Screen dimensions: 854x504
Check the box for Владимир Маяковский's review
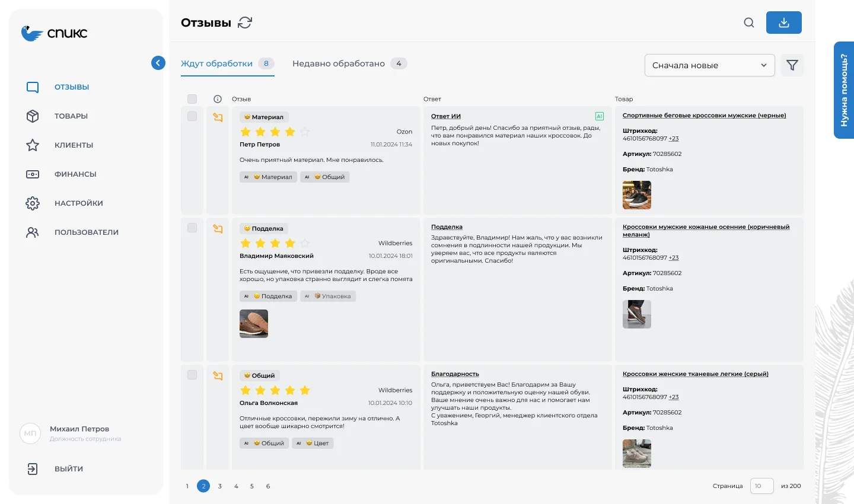[192, 228]
